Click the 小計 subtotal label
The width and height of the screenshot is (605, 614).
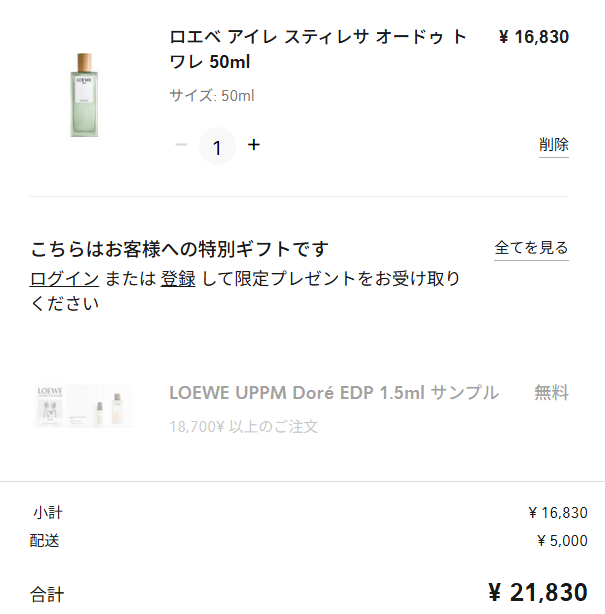click(x=47, y=513)
